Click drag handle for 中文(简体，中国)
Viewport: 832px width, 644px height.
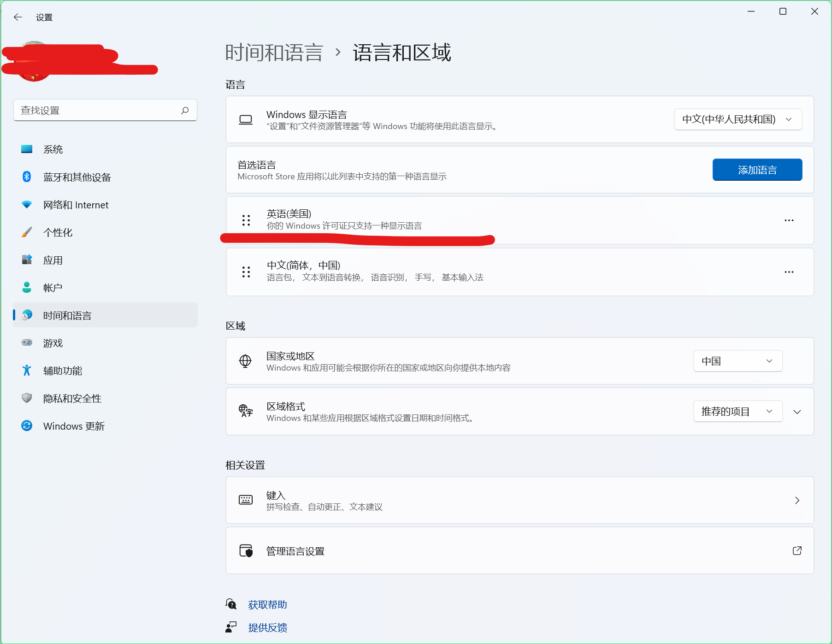[246, 272]
